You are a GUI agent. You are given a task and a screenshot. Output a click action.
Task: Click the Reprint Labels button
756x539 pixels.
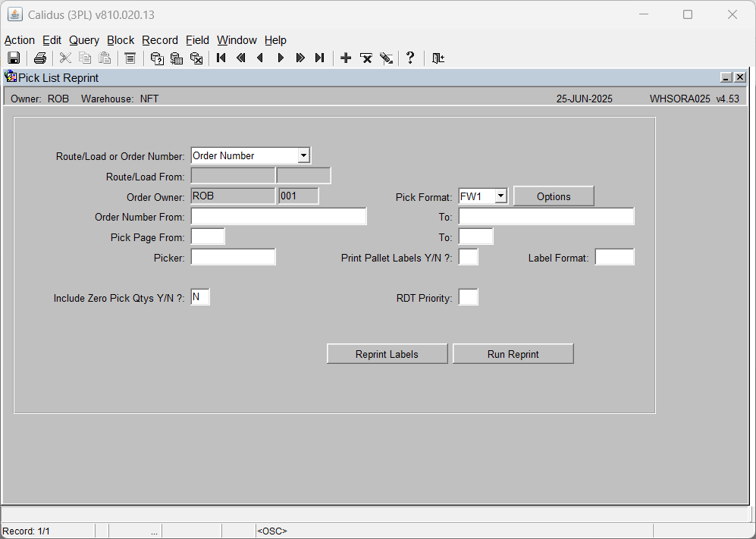tap(387, 354)
